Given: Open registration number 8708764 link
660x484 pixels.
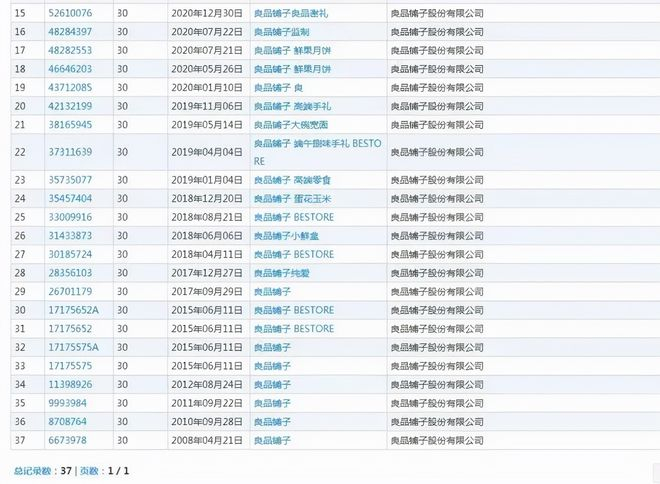Looking at the screenshot, I should point(67,422).
